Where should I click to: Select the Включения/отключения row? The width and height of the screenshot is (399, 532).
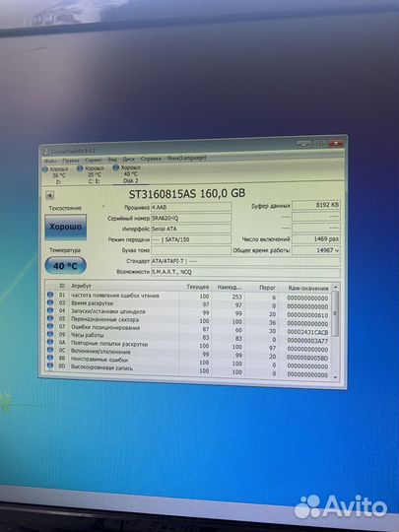coord(188,354)
